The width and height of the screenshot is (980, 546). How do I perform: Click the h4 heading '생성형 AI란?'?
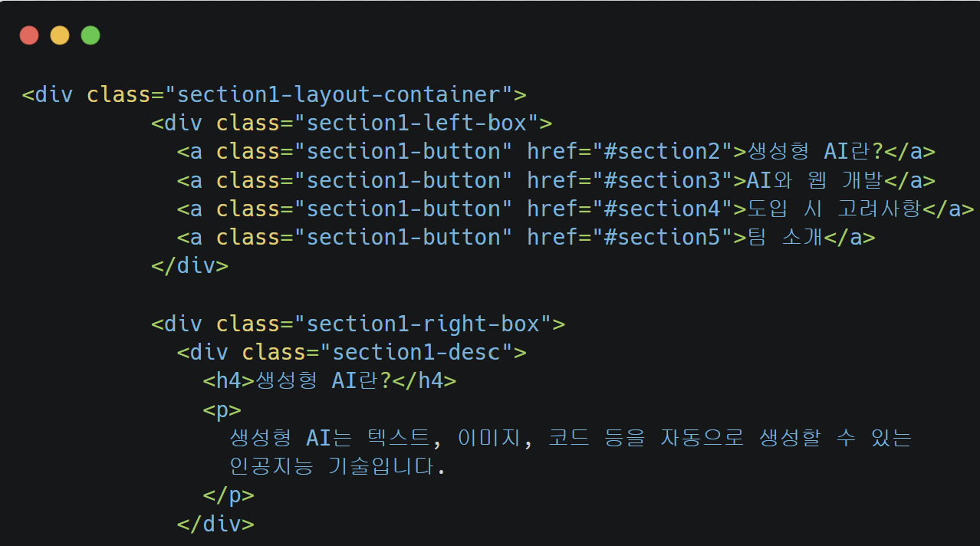pyautogui.click(x=323, y=381)
